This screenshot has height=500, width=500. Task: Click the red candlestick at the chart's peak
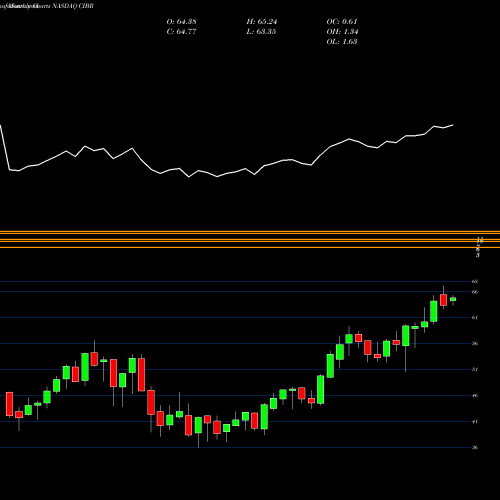click(x=443, y=300)
